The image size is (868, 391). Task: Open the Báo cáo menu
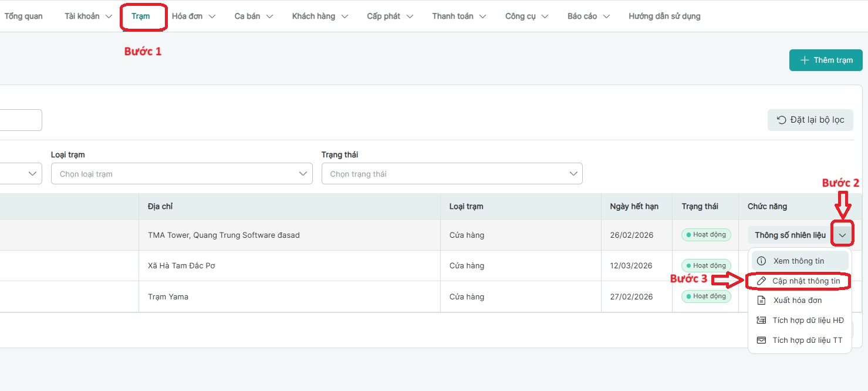[x=588, y=16]
